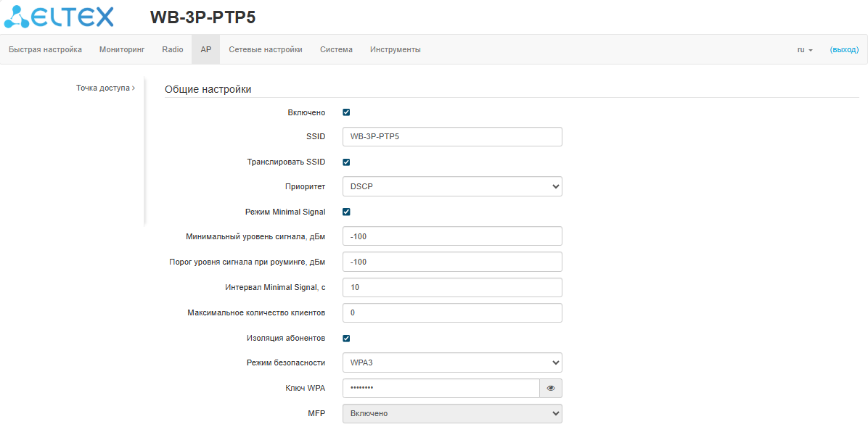This screenshot has width=868, height=427.
Task: Disable the Транслировать SSID checkbox
Action: 346,162
